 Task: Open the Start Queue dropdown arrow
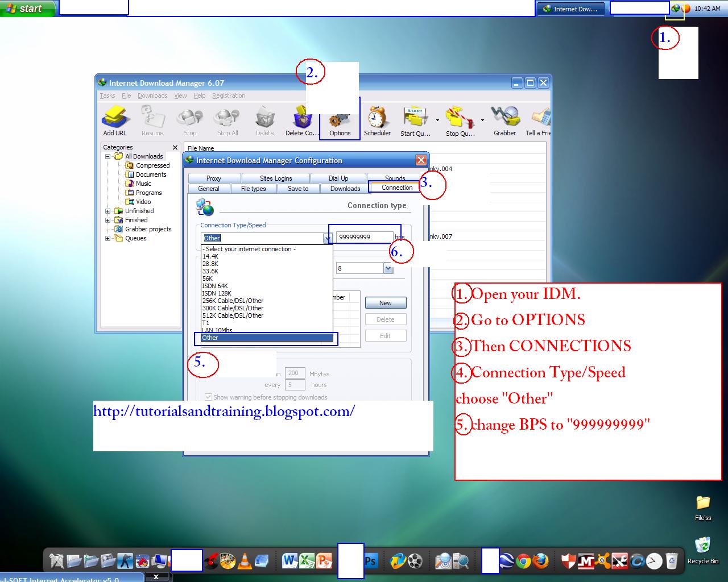[x=437, y=120]
